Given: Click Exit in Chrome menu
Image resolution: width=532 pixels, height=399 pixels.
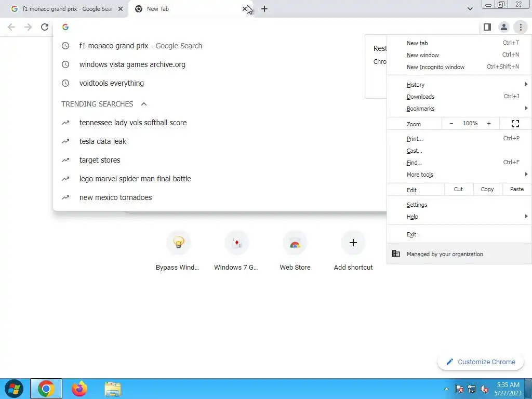Looking at the screenshot, I should click(459, 234).
